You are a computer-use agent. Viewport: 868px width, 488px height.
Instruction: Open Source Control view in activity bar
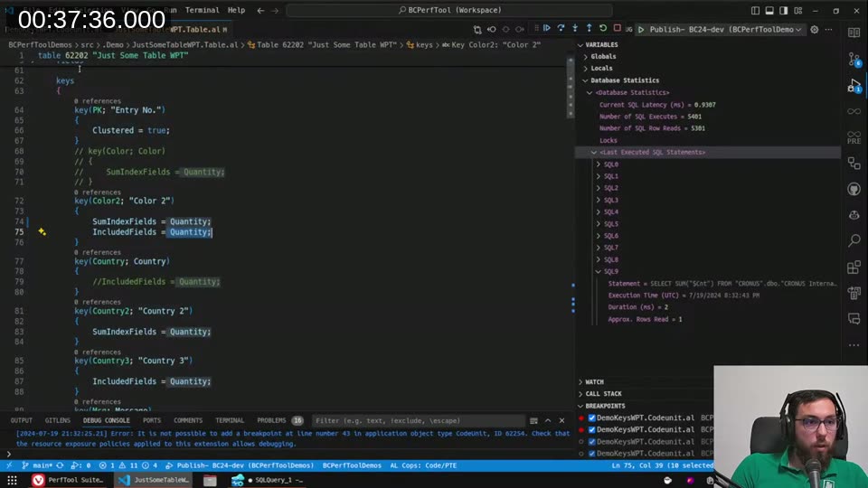(854, 59)
